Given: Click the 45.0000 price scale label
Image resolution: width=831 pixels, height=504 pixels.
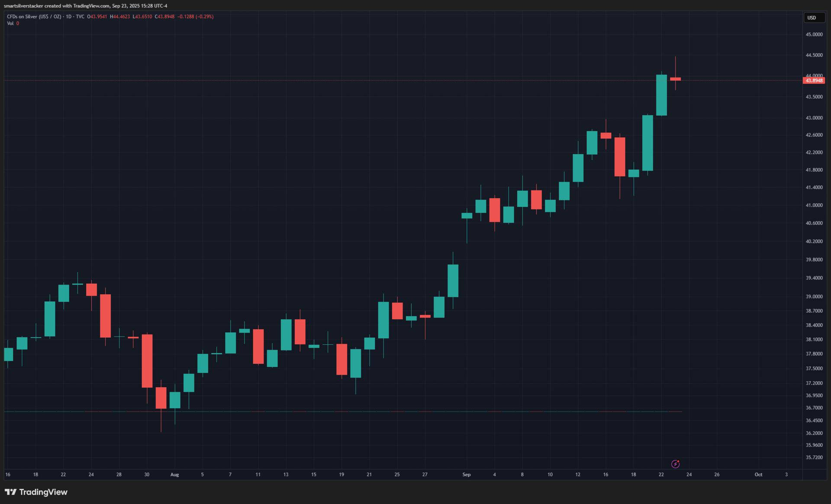Looking at the screenshot, I should click(x=814, y=34).
